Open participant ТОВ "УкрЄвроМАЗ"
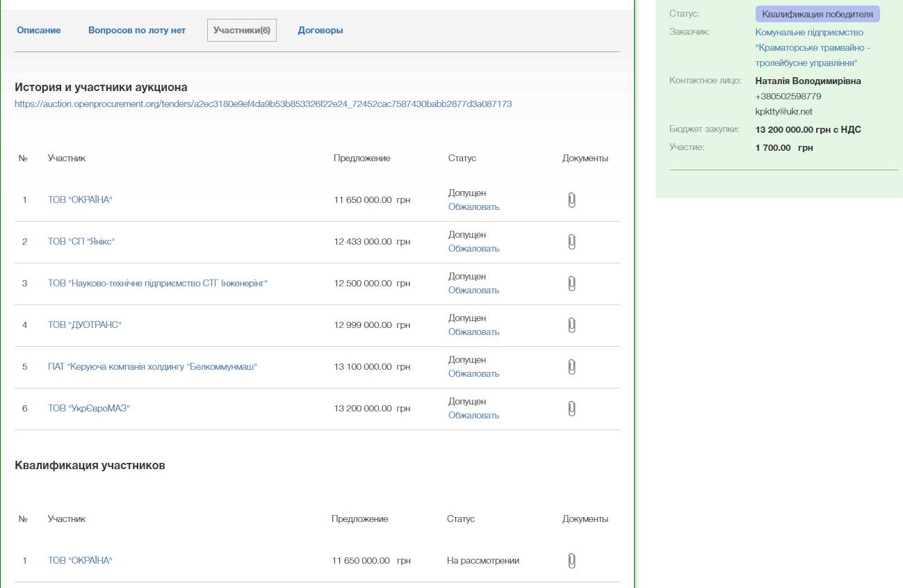Screen dimensions: 903x588 (89, 409)
